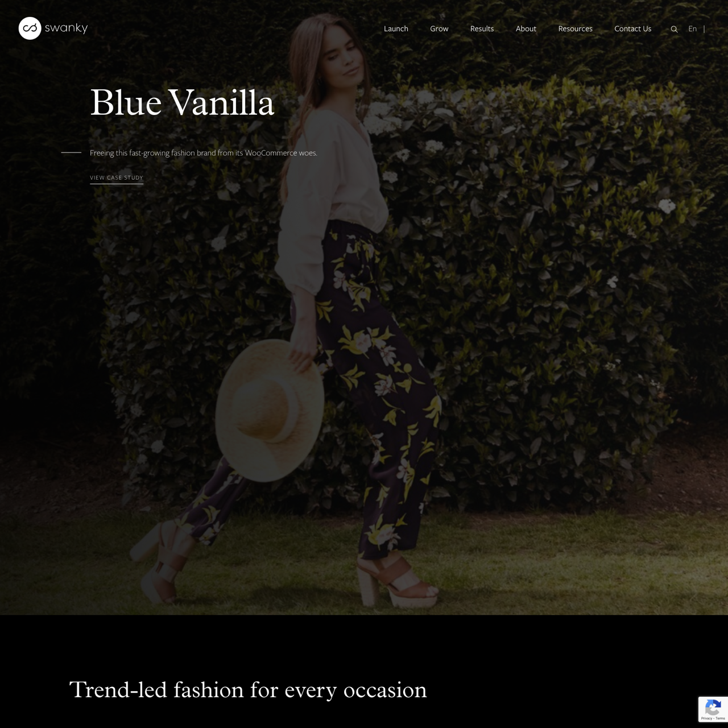Go to the Contact Us page
The height and width of the screenshot is (728, 728).
(632, 28)
